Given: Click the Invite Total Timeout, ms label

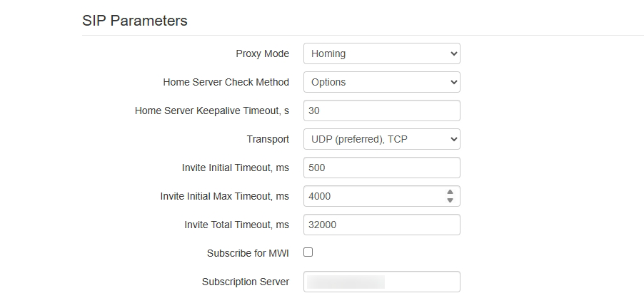Looking at the screenshot, I should [236, 225].
